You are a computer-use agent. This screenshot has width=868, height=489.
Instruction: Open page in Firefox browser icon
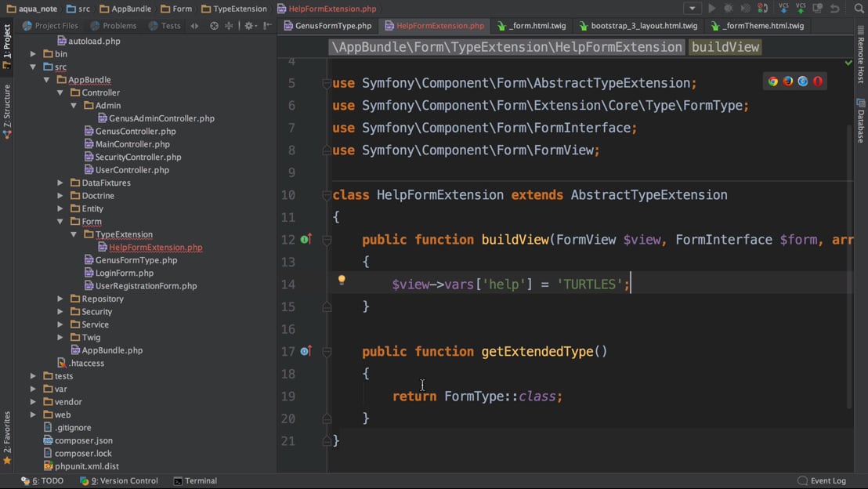tap(788, 81)
